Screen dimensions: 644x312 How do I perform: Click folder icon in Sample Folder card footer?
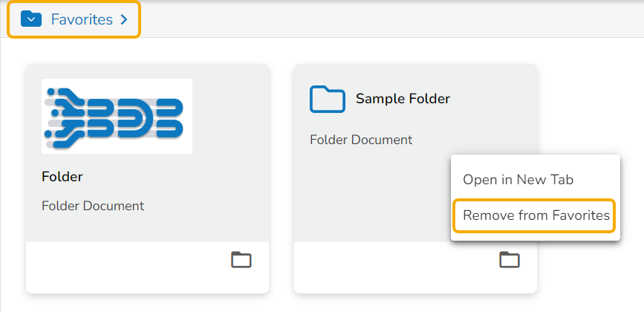coord(509,259)
